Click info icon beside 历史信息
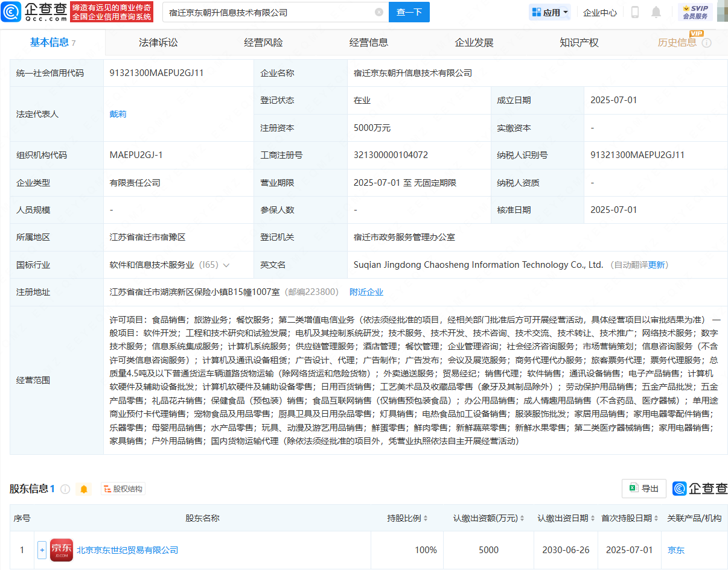 coord(707,43)
